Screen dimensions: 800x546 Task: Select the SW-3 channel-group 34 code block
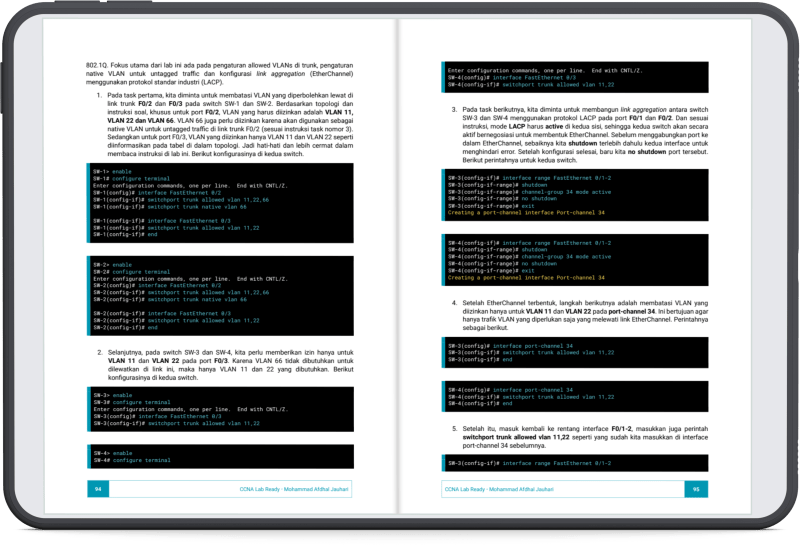pyautogui.click(x=575, y=199)
